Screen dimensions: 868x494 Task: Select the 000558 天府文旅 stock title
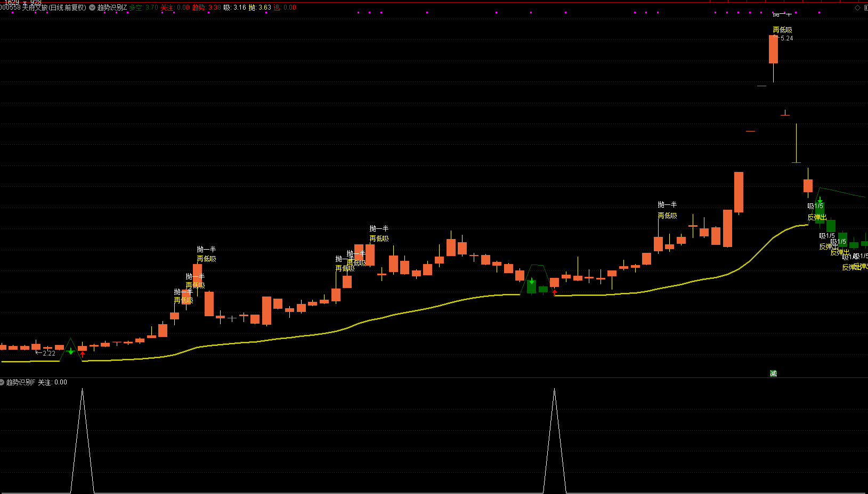point(43,7)
